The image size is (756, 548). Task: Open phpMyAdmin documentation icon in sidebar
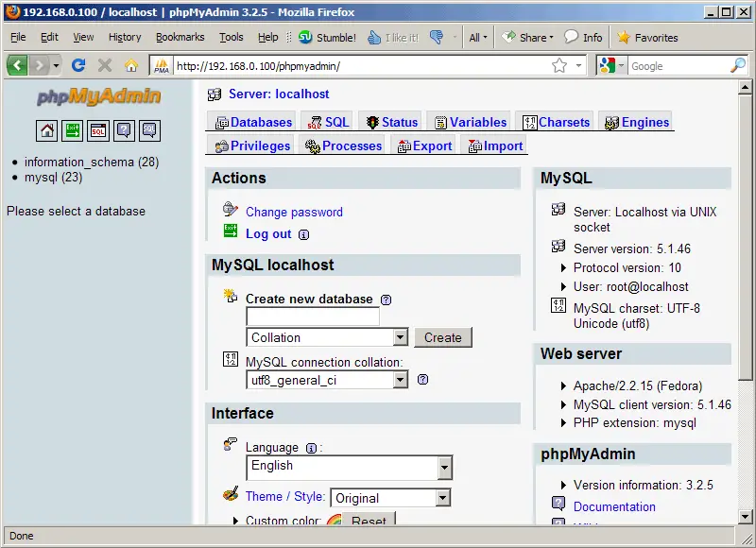[x=124, y=130]
